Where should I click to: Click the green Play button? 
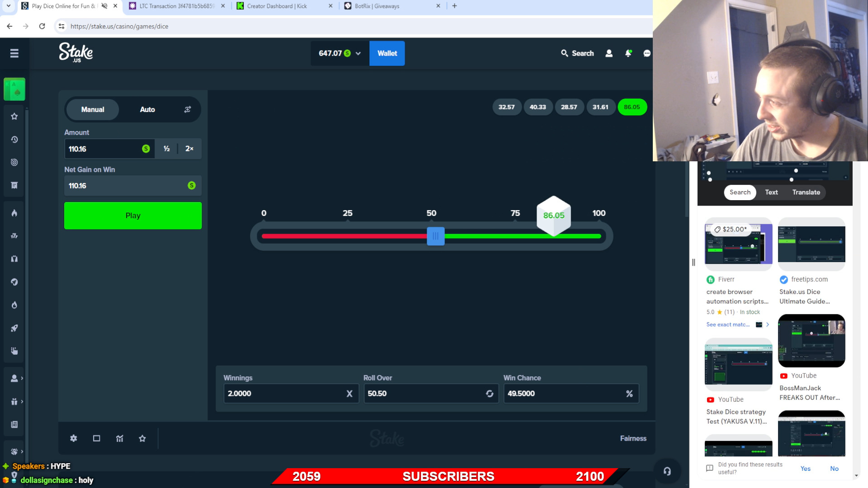pyautogui.click(x=133, y=216)
